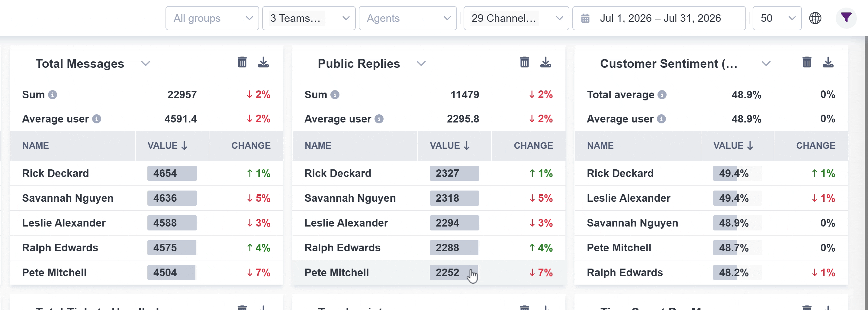Expand the Public Replies metric chevron
Viewport: 868px width, 310px height.
[421, 64]
